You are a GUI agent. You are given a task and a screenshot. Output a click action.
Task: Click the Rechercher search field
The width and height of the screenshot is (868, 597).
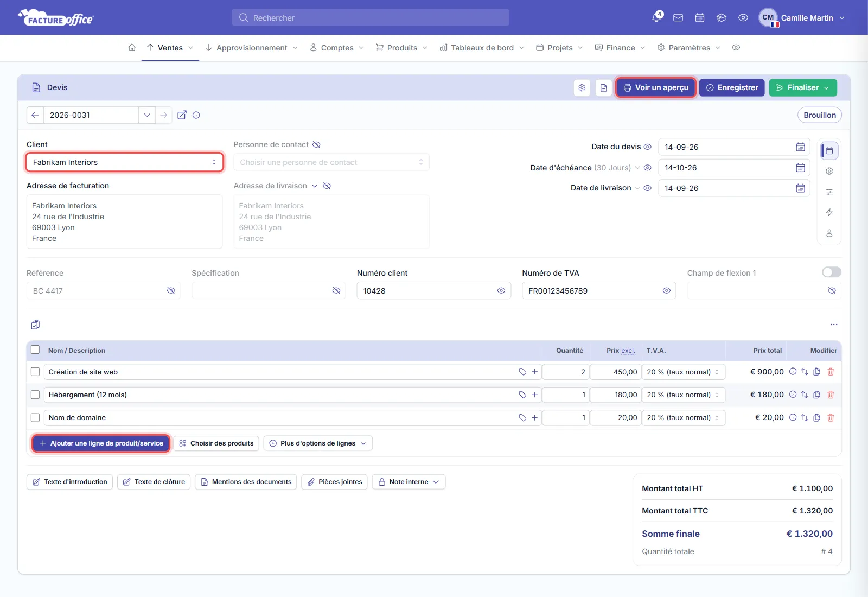(371, 17)
